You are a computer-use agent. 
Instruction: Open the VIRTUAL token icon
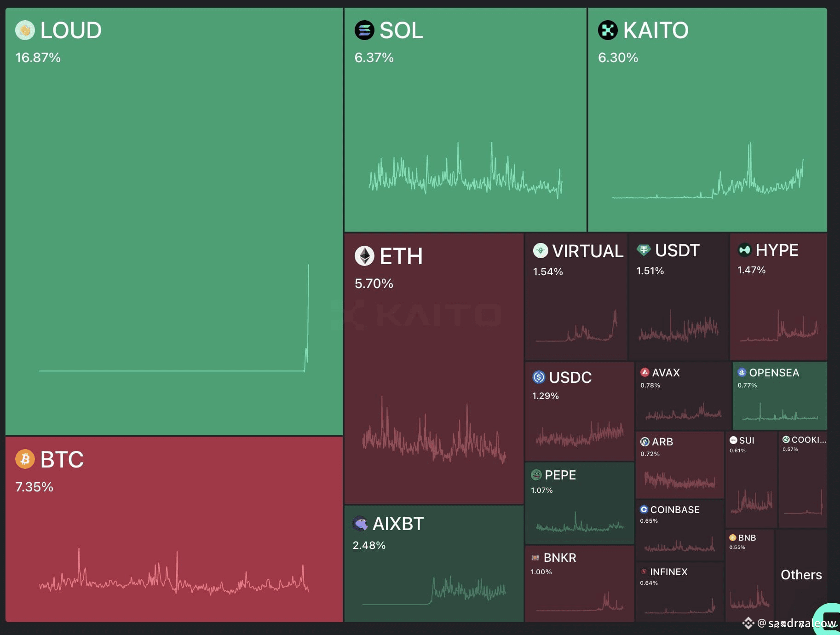pyautogui.click(x=541, y=251)
